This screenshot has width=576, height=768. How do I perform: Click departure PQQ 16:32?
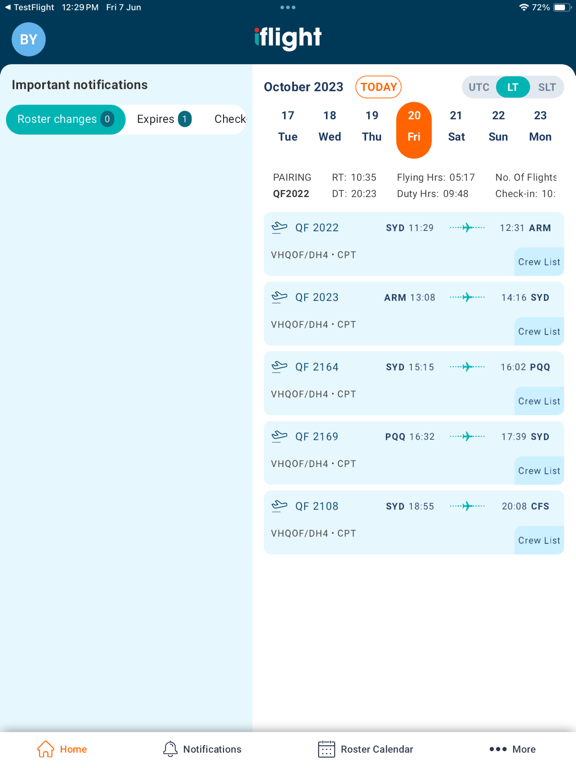(409, 436)
